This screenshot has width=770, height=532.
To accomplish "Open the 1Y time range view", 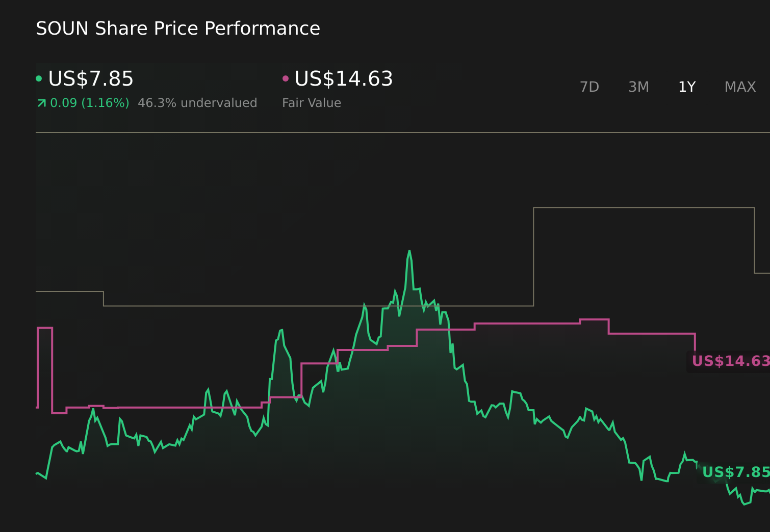I will (x=687, y=87).
